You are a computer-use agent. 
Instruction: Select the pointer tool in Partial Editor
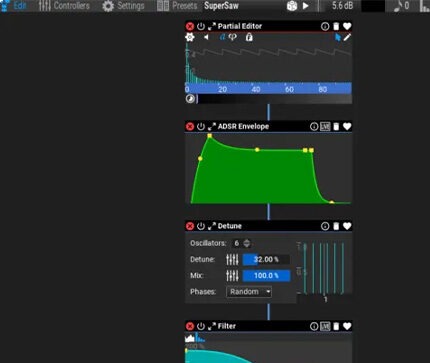338,37
